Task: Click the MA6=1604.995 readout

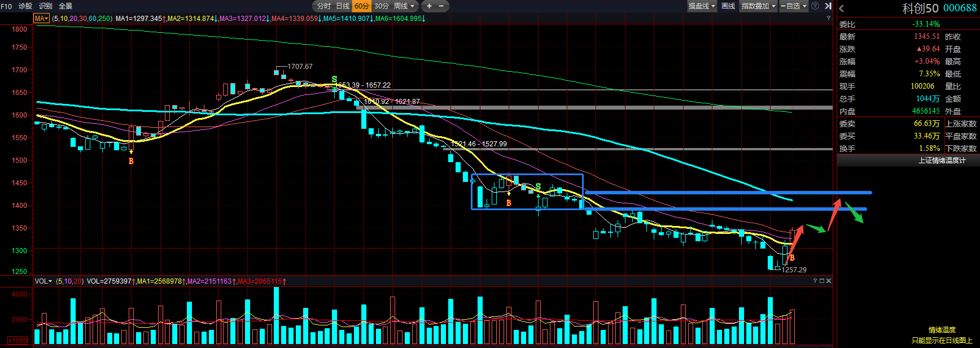Action: pyautogui.click(x=400, y=19)
